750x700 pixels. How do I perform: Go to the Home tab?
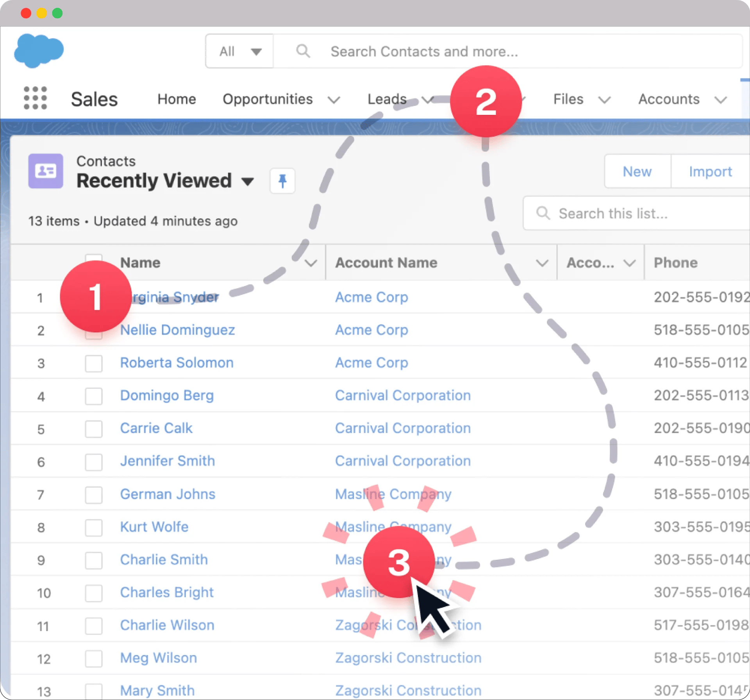pyautogui.click(x=177, y=99)
